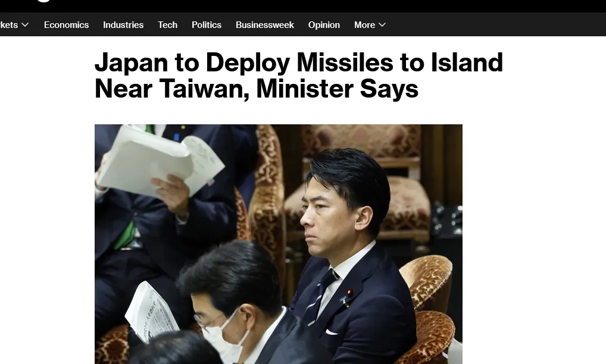Open the Economics section

[x=67, y=25]
